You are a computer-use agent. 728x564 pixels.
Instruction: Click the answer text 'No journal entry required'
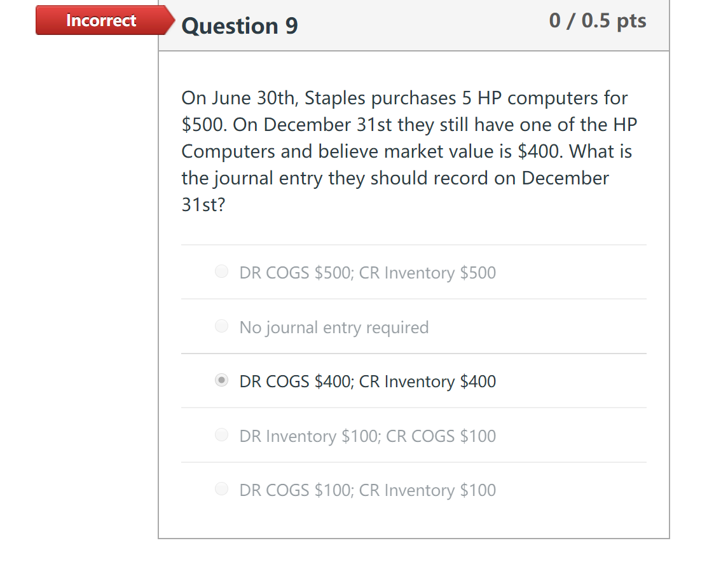tap(333, 327)
